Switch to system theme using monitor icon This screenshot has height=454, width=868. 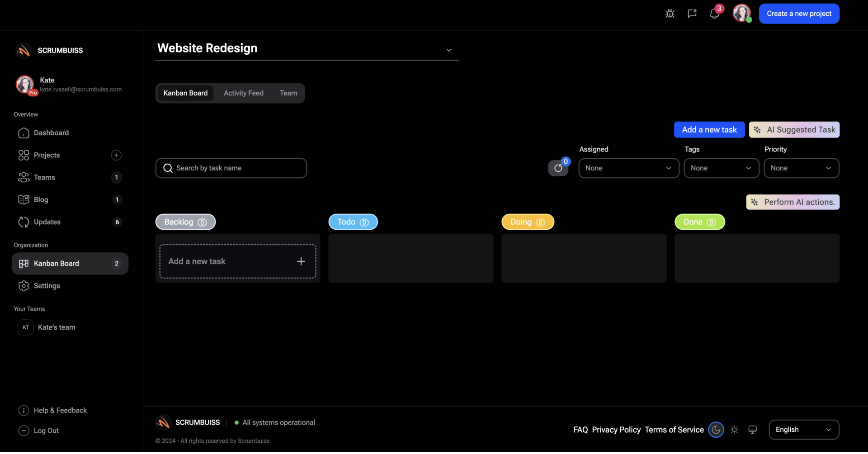pos(752,430)
